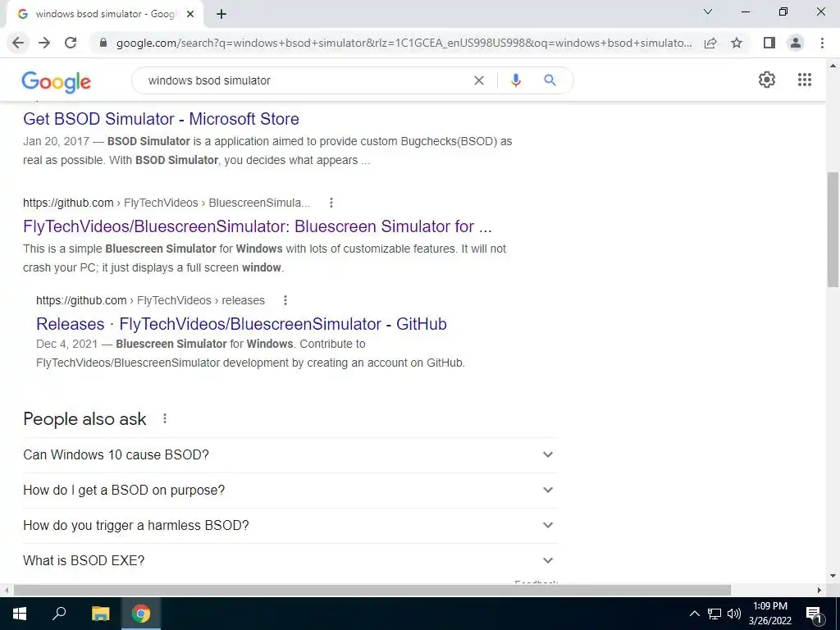
Task: Open options for the FlyTechVideos releases result
Action: tap(285, 300)
